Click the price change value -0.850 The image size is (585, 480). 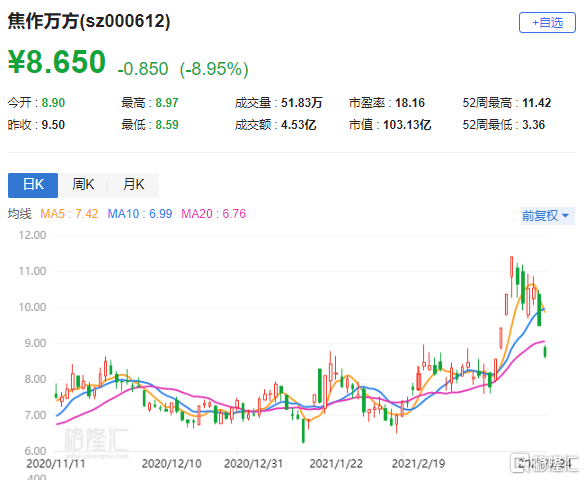(143, 69)
